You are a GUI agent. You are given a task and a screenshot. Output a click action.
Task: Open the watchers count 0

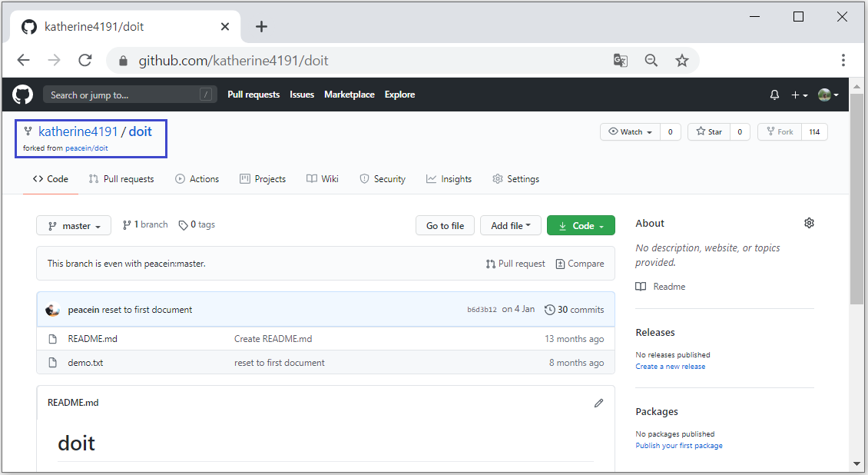tap(670, 131)
